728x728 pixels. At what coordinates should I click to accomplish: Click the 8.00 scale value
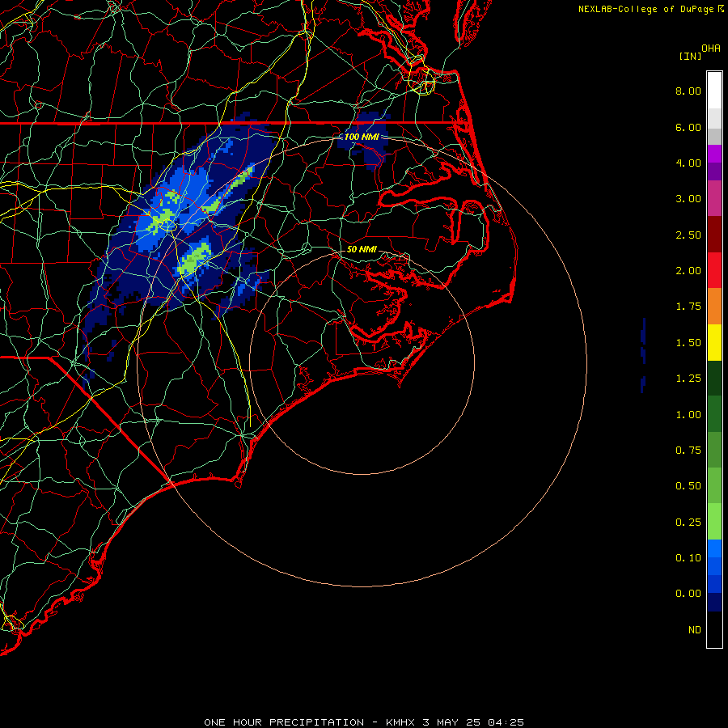tap(688, 91)
